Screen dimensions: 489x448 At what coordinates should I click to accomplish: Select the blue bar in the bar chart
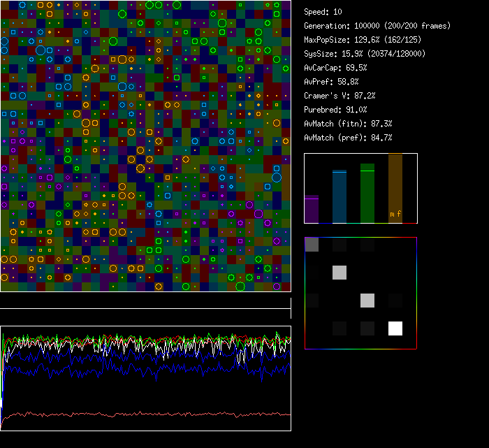coord(340,196)
